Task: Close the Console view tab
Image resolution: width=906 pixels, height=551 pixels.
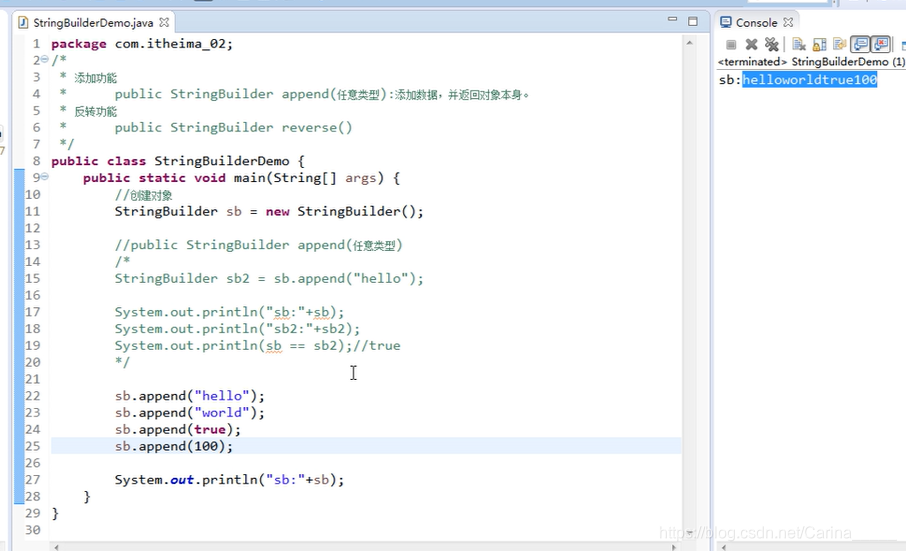Action: point(788,23)
